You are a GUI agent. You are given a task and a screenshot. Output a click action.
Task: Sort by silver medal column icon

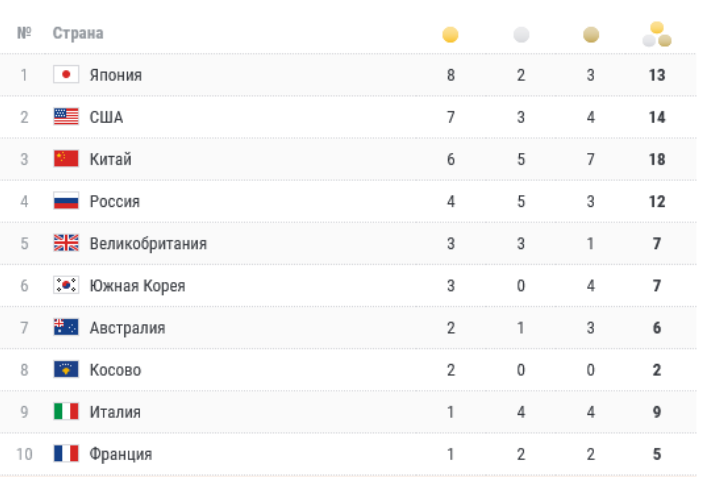[x=521, y=35]
